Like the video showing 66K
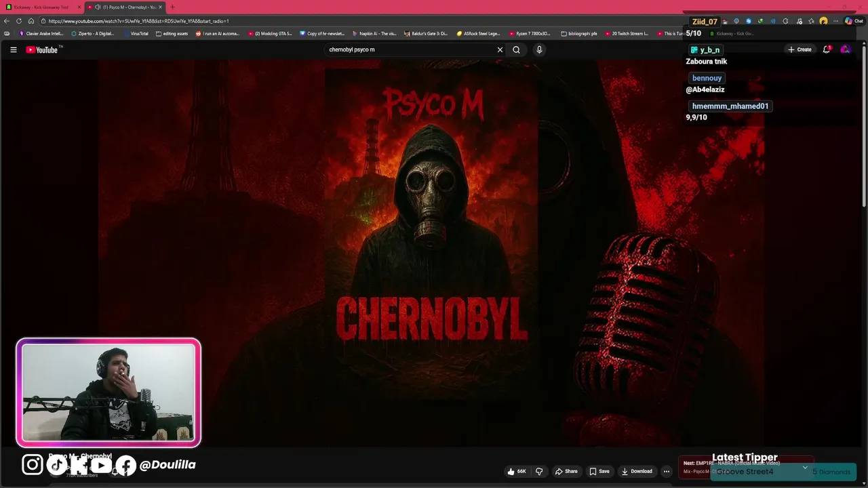868x488 pixels. click(517, 471)
